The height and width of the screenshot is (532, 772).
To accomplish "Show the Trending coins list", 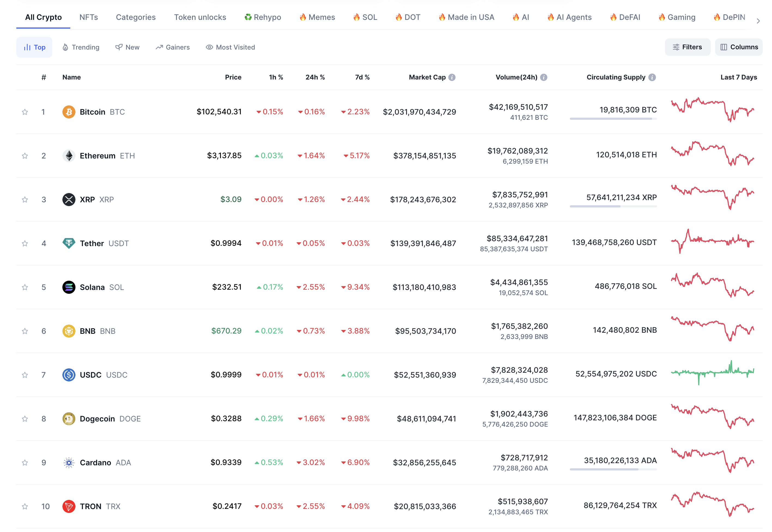I will [x=81, y=47].
